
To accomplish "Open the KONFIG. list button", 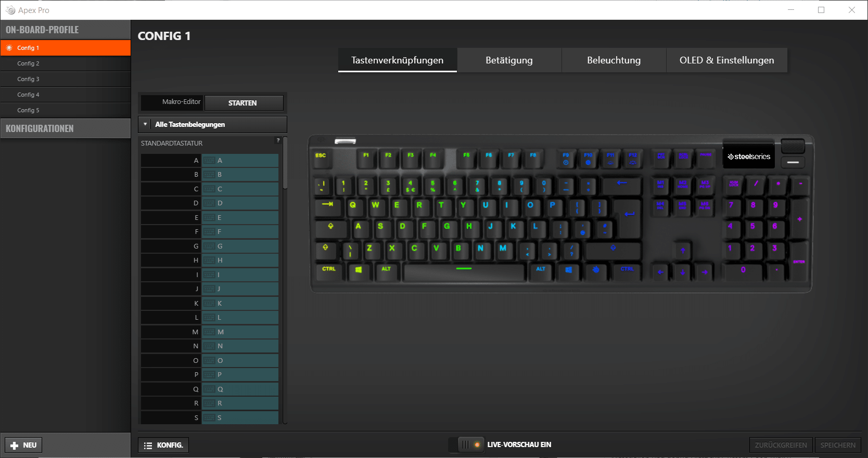I will (x=163, y=445).
